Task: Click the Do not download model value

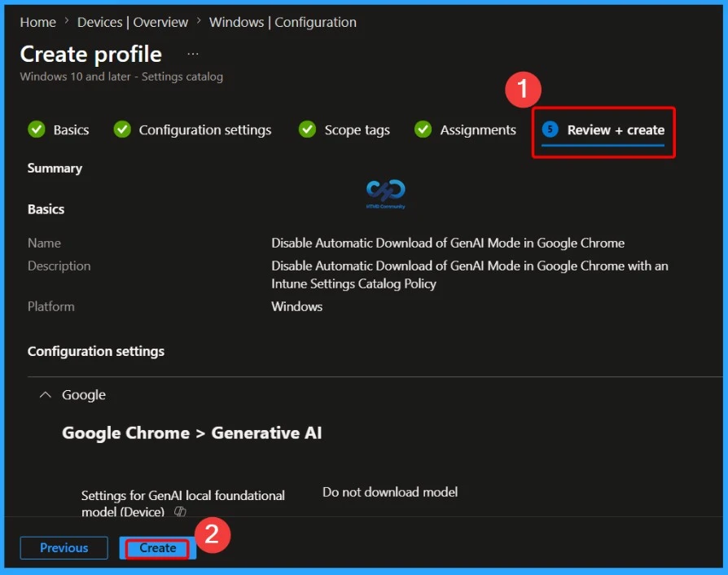Action: tap(390, 492)
